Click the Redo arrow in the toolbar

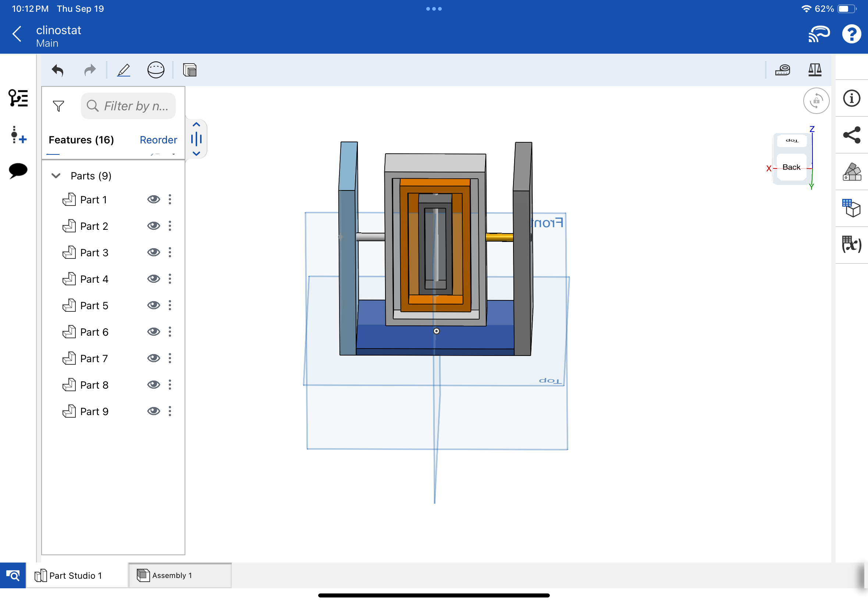[90, 70]
